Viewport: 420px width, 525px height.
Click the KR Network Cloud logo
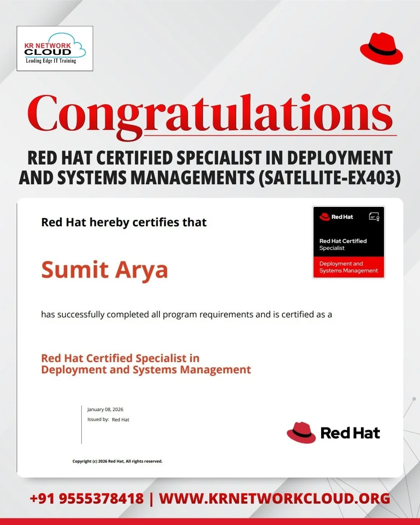pos(54,48)
